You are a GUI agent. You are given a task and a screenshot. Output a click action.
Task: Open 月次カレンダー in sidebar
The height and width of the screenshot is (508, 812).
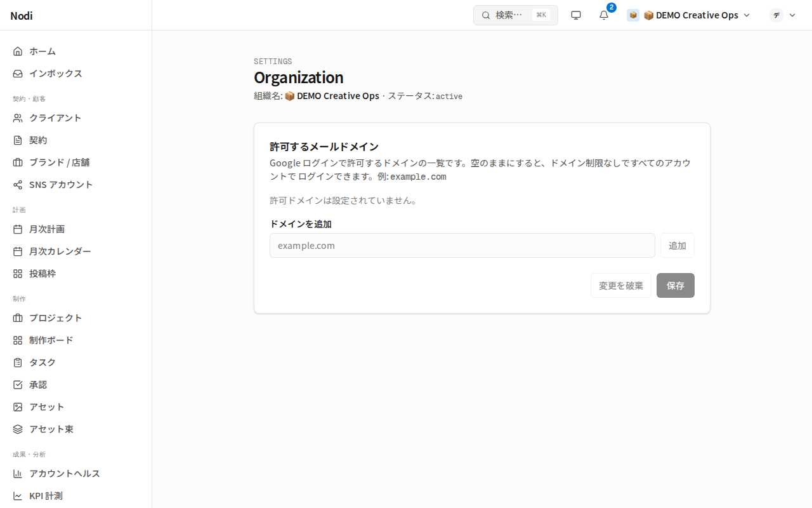(x=76, y=251)
